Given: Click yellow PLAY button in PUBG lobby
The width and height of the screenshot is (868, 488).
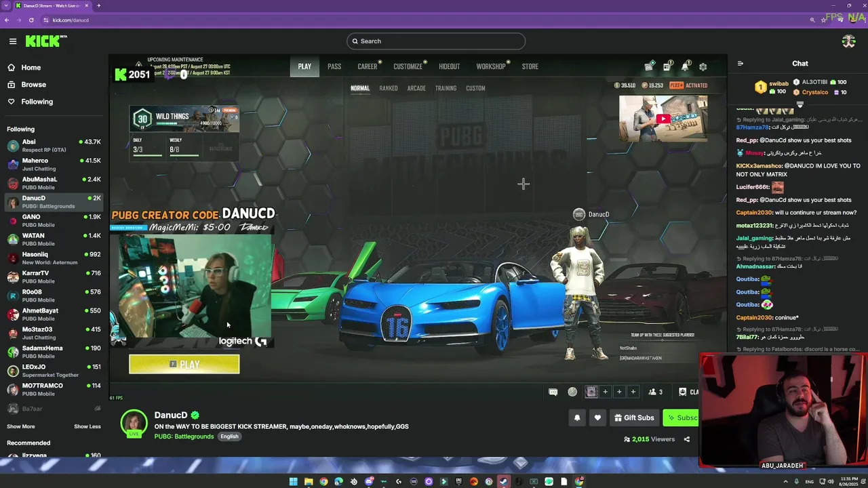Looking at the screenshot, I should (184, 365).
